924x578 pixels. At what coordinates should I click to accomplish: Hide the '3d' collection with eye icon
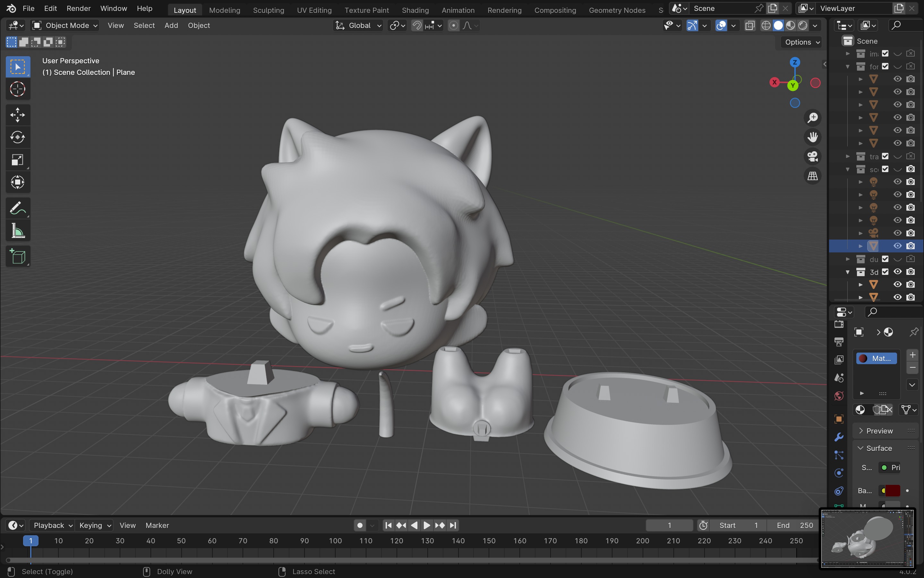tap(898, 272)
